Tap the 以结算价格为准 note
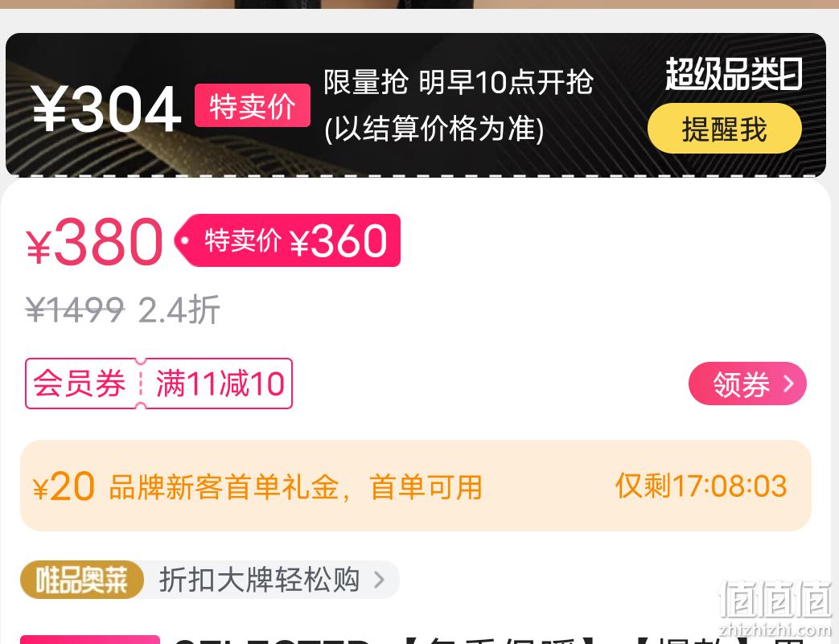Image resolution: width=839 pixels, height=644 pixels. (x=434, y=129)
